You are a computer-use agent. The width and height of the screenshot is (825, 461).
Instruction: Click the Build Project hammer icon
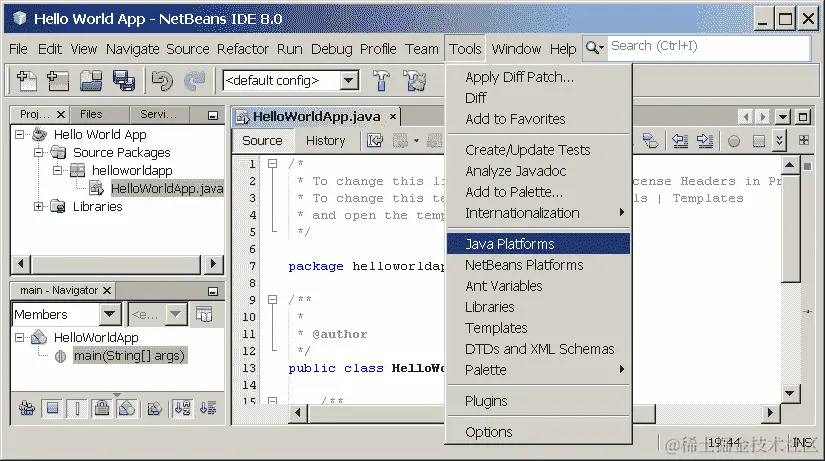coord(381,81)
